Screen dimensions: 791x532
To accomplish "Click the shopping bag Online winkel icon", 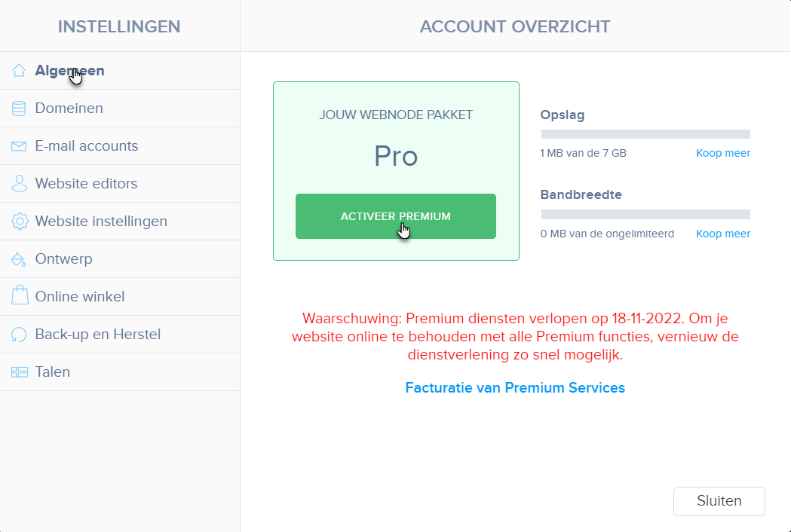I will [x=20, y=295].
